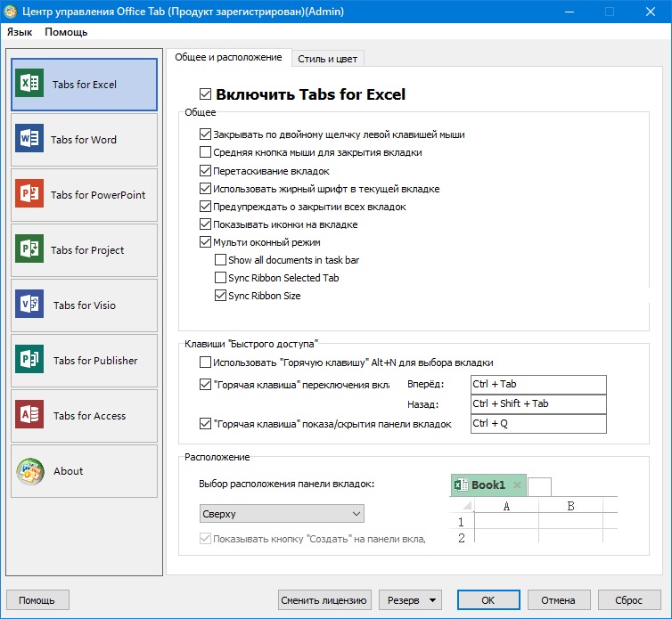The image size is (672, 619).
Task: Choose the Tabs for PowerPoint icon
Action: pos(29,194)
